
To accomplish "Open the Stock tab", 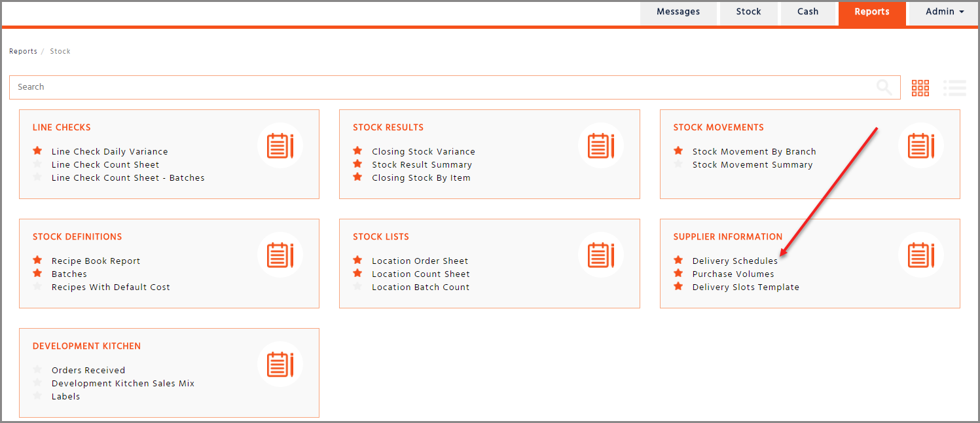I will click(748, 12).
